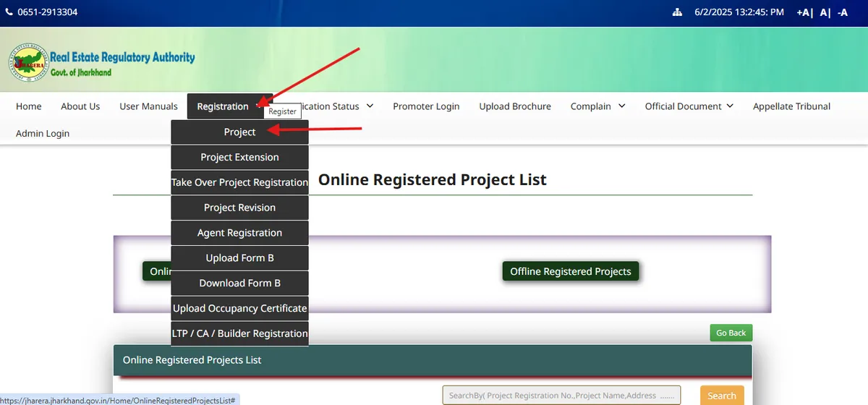Screen dimensions: 868x405
Task: Select Project from Registration menu
Action: click(x=239, y=132)
